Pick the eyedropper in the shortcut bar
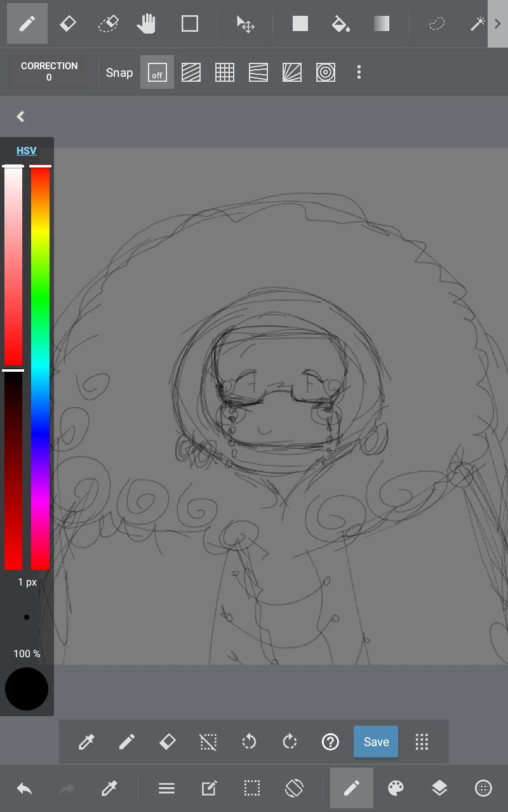508x812 pixels. tap(86, 742)
